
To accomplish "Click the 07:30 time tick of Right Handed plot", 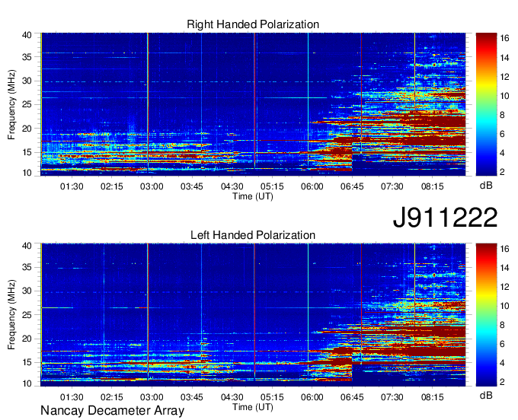I will [392, 186].
